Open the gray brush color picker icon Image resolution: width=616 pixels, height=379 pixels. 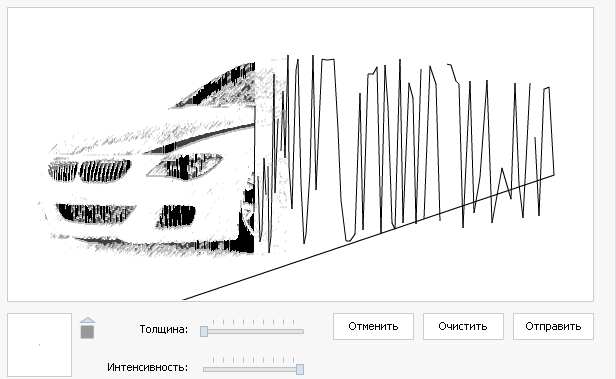(87, 332)
